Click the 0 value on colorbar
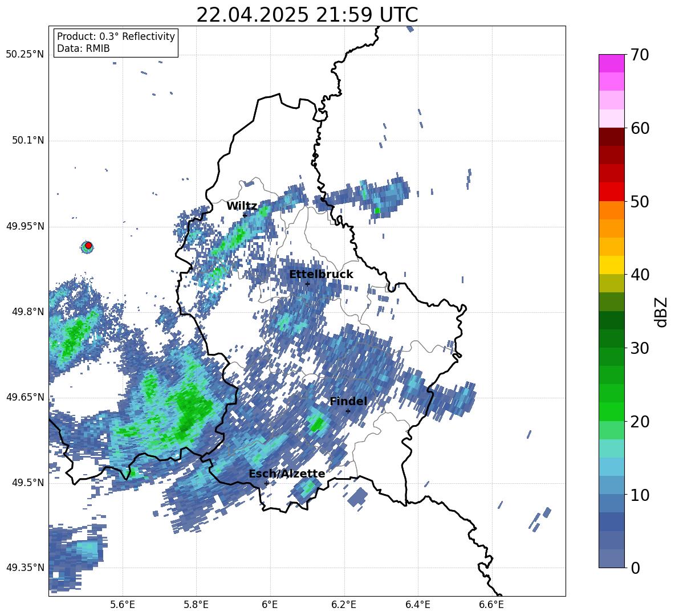Screen dimensions: 675x616 [x=635, y=568]
